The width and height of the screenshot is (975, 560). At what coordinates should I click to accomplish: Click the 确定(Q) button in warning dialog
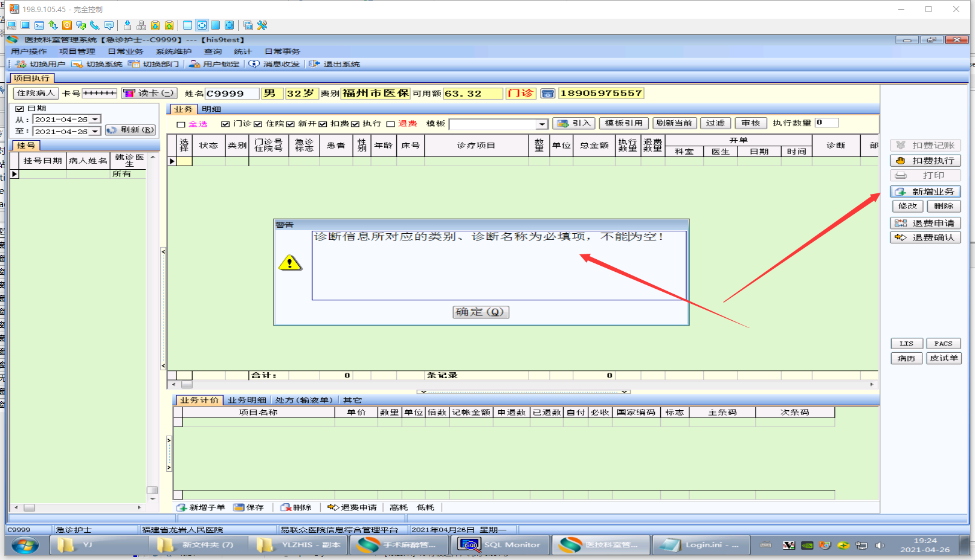[481, 312]
